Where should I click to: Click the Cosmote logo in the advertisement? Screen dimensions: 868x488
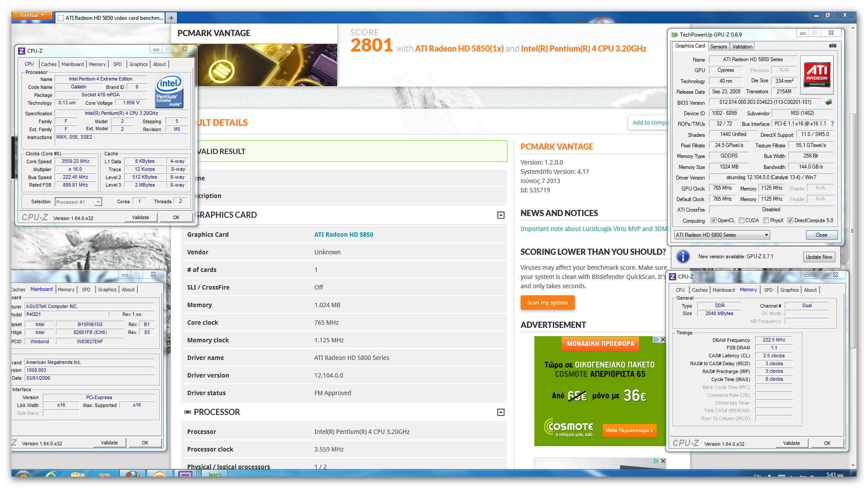(569, 427)
